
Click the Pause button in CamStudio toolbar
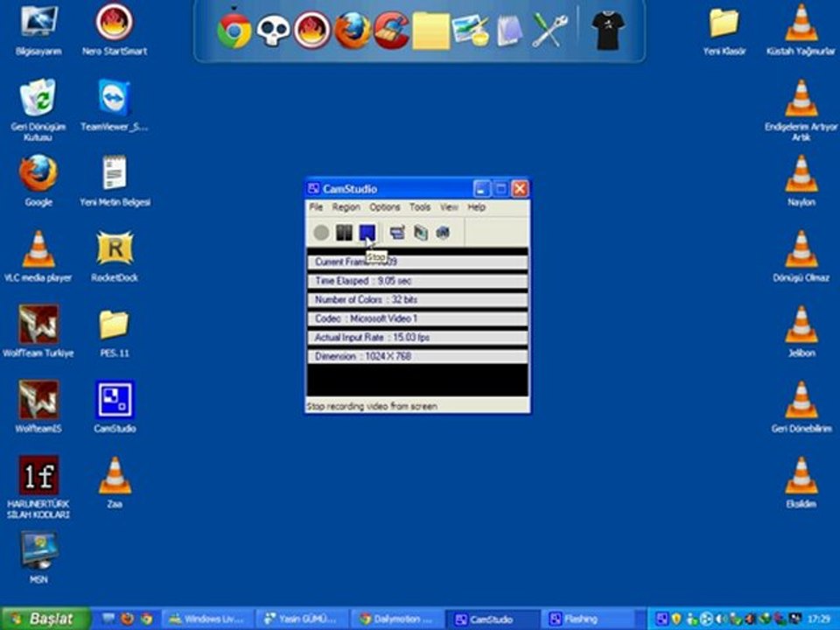[x=344, y=233]
